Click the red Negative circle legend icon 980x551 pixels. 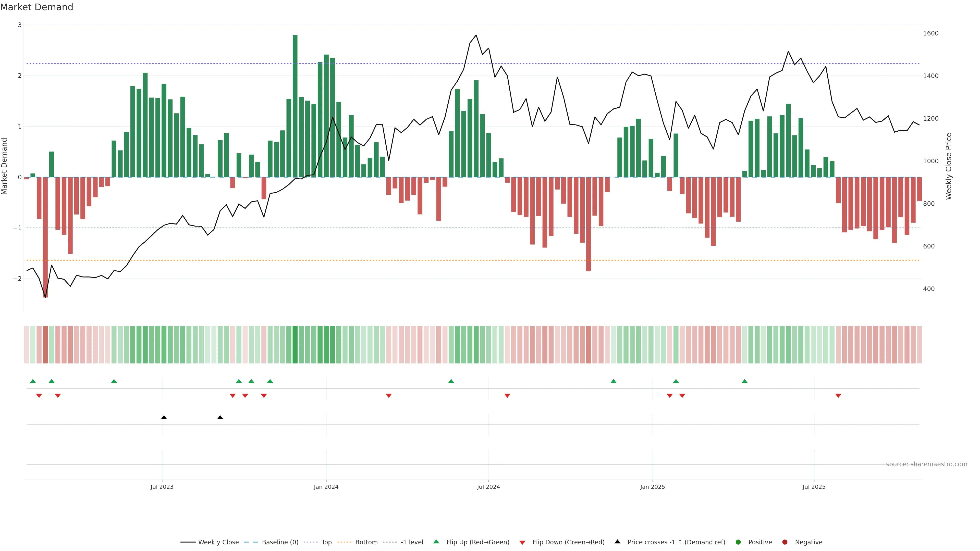[x=785, y=542]
